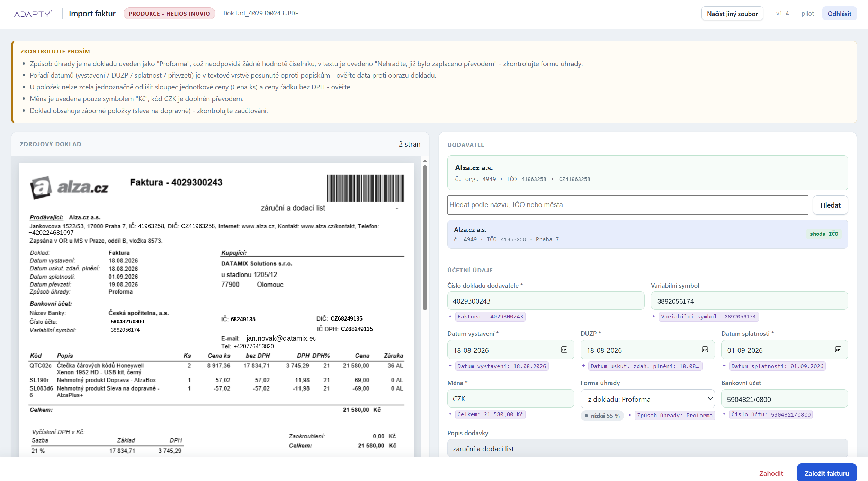Apply the Číslo účtu: 5904821/0800 suggestion chip
This screenshot has height=481, width=868.
(x=771, y=414)
